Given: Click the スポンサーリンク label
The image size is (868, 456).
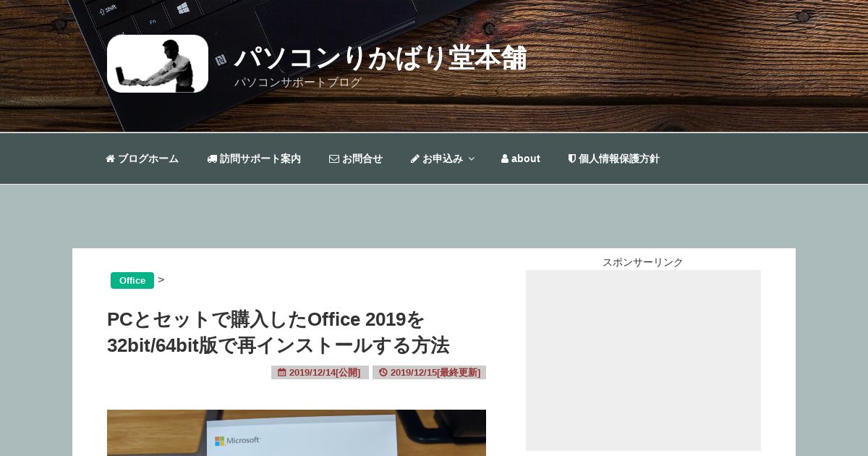Looking at the screenshot, I should (x=643, y=262).
